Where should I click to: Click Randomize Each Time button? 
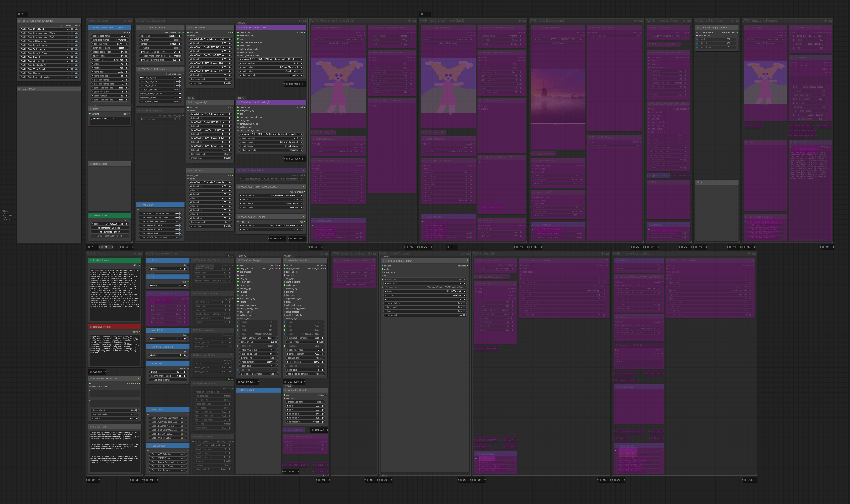[110, 228]
